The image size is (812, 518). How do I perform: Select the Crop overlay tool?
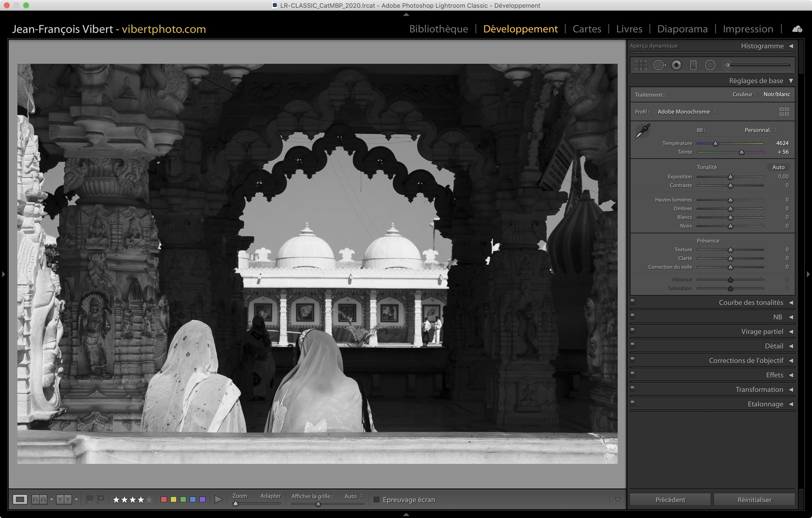[641, 65]
